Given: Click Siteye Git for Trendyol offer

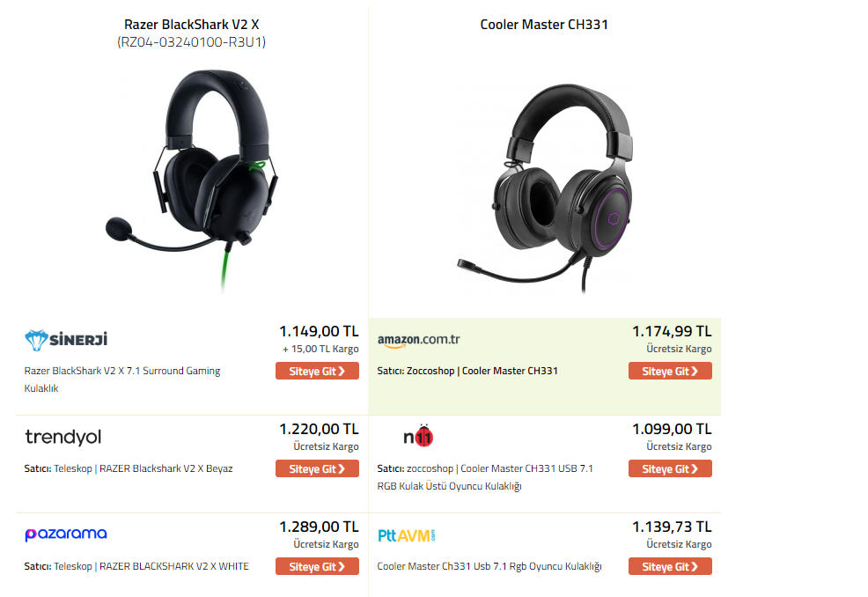Looking at the screenshot, I should click(317, 468).
